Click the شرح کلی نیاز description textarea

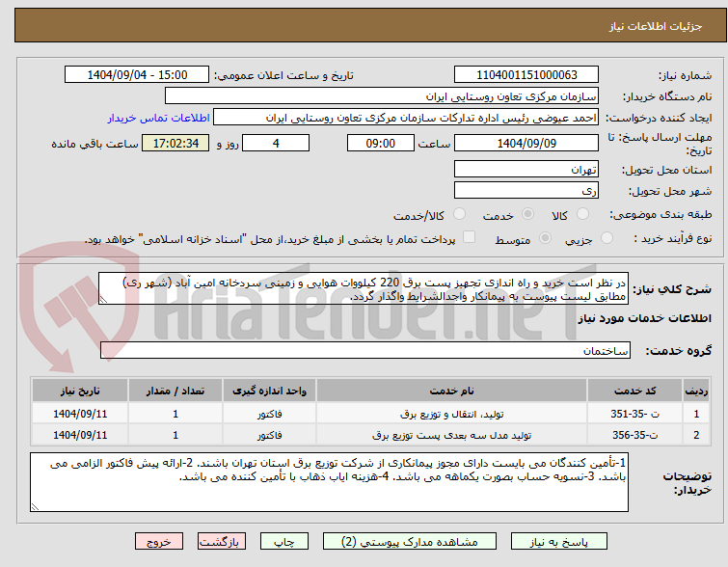364,289
